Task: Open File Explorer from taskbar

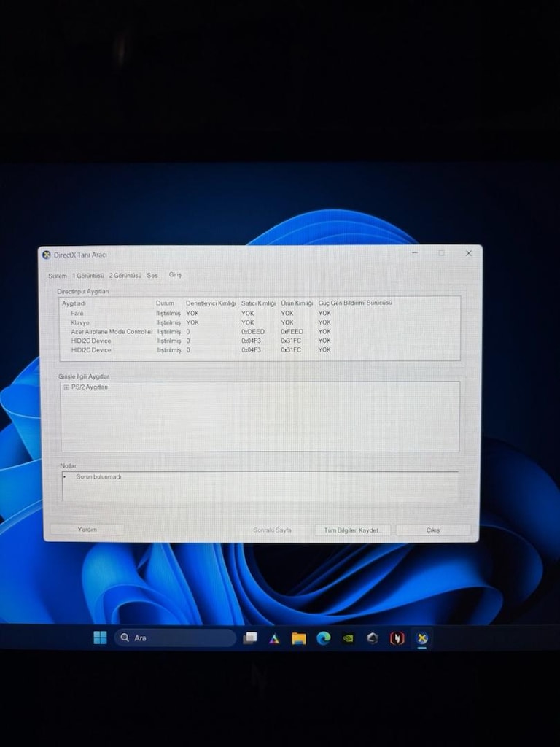Action: (x=299, y=638)
